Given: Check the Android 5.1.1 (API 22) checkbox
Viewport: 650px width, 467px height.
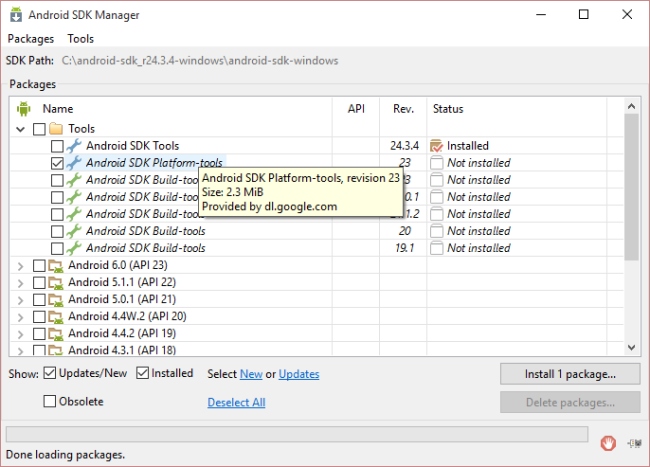Looking at the screenshot, I should click(39, 283).
